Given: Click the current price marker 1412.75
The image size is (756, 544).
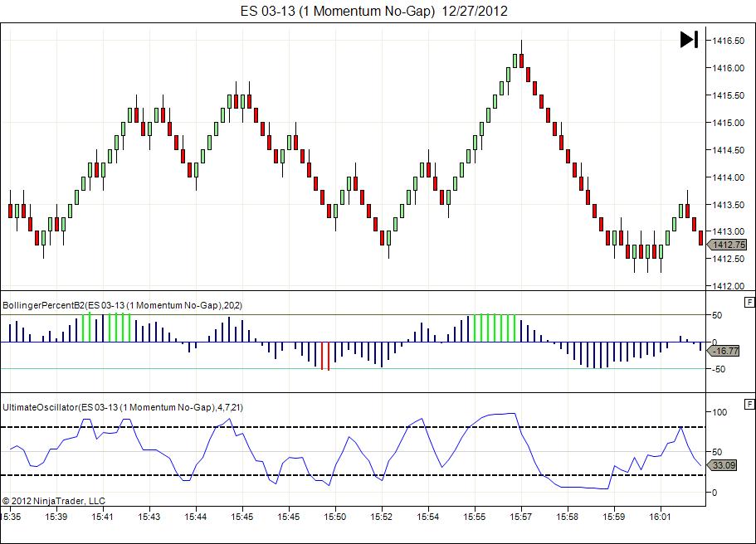Looking at the screenshot, I should point(729,245).
